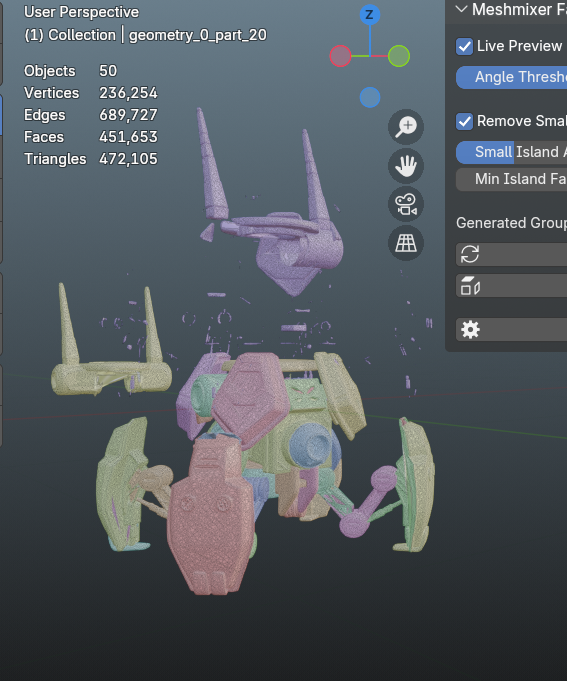Click the Generated Groups label
This screenshot has width=567, height=681.
tap(511, 223)
